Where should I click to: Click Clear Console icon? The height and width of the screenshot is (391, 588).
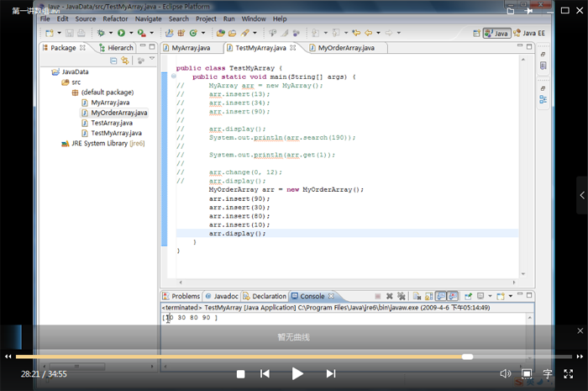coord(417,296)
